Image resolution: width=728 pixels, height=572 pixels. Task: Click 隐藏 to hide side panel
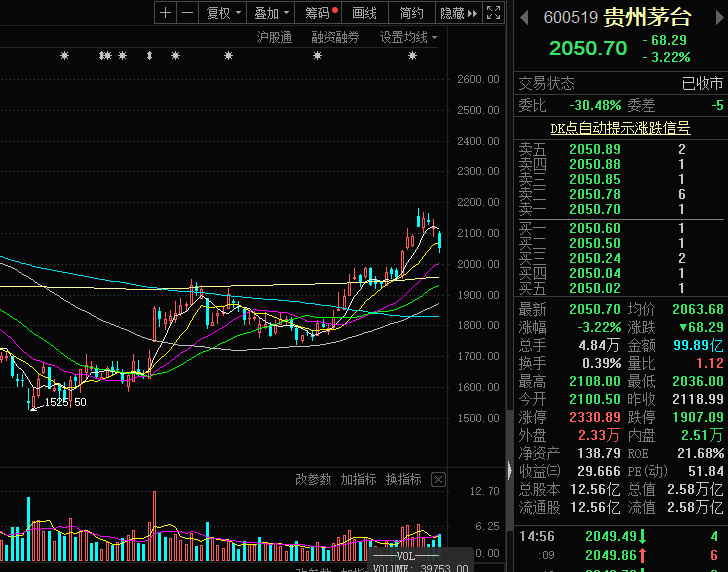[x=458, y=13]
